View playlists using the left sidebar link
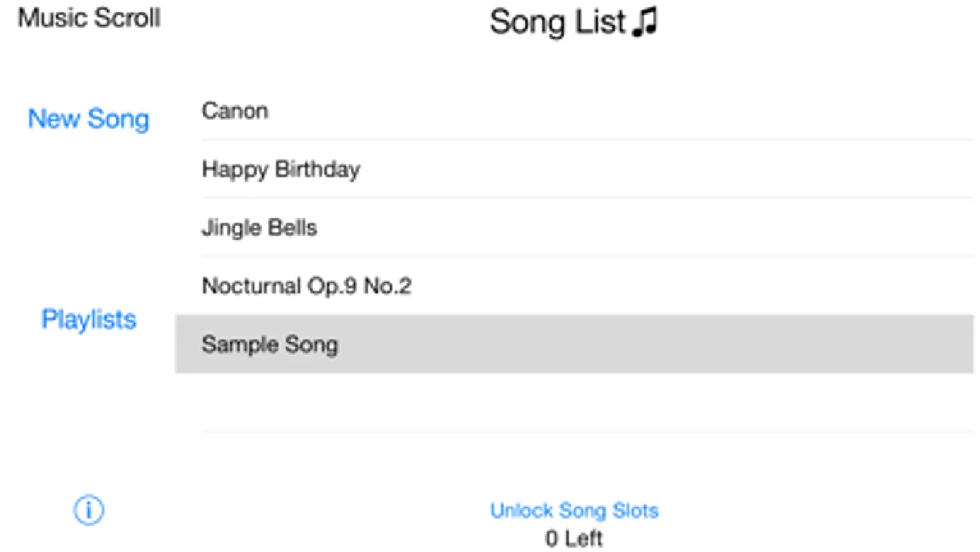The height and width of the screenshot is (552, 980). coord(89,319)
